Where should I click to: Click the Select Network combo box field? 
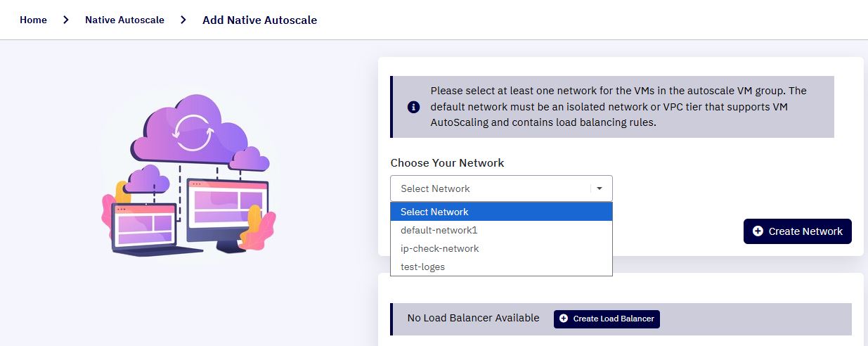(501, 188)
